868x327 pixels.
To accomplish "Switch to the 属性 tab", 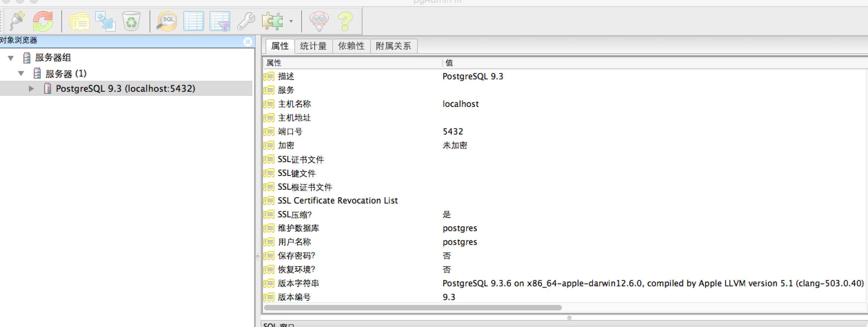I will point(280,46).
